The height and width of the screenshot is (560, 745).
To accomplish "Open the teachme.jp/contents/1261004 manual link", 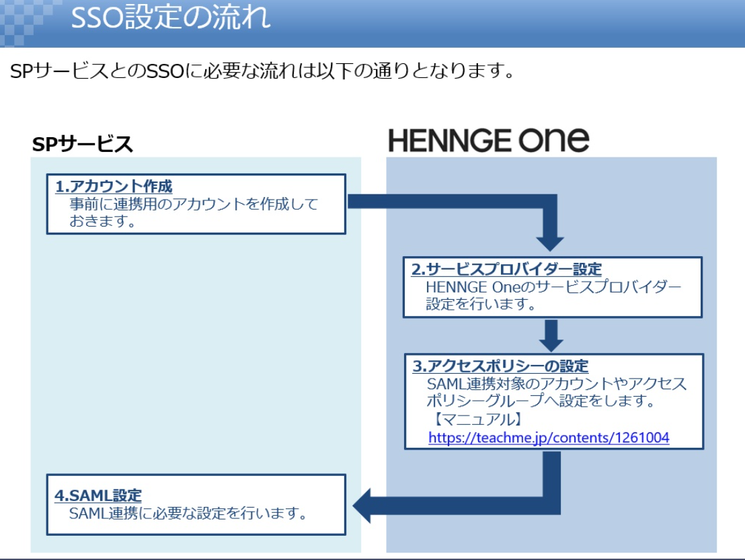I will [x=549, y=438].
